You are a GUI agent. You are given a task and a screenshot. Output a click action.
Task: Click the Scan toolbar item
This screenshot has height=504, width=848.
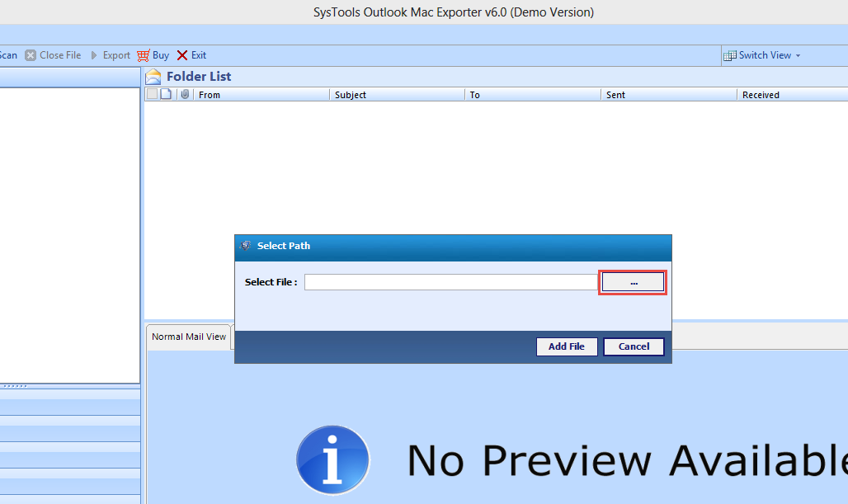click(8, 55)
